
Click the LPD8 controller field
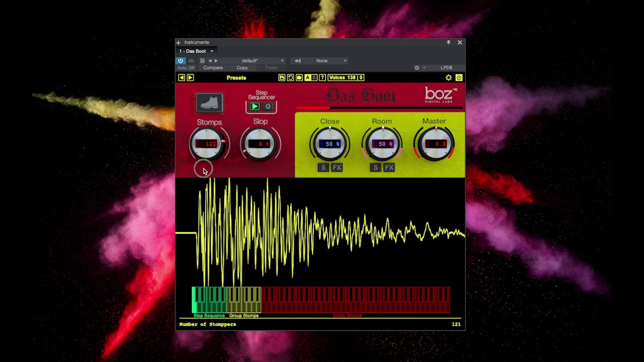446,68
